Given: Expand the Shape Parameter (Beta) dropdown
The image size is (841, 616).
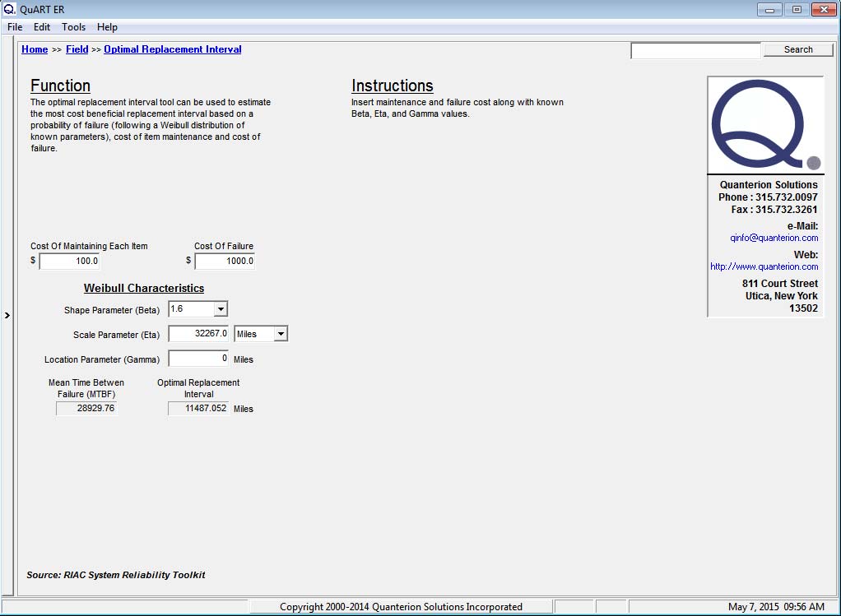Looking at the screenshot, I should coord(221,308).
